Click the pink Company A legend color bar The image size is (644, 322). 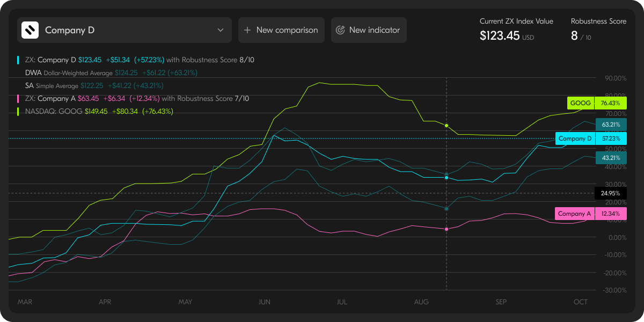[x=18, y=99]
